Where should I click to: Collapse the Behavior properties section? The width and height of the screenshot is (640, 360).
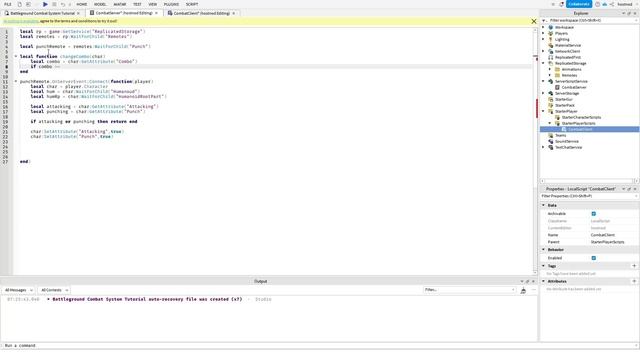543,249
